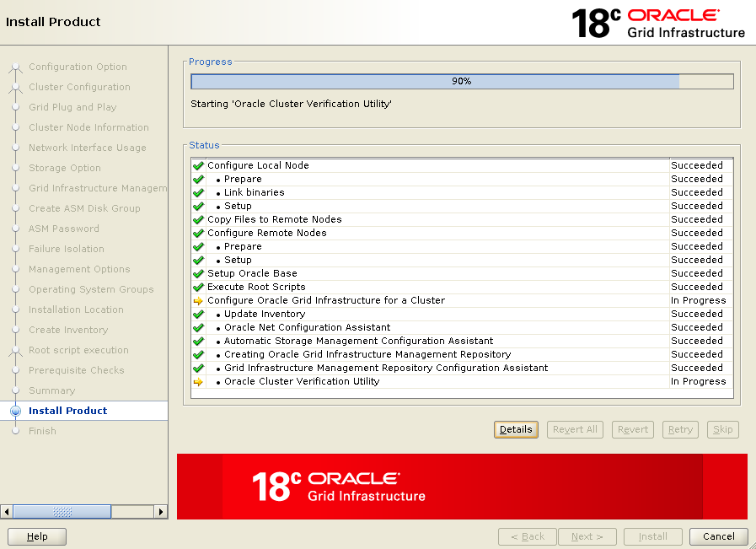
Task: Select Operating System Groups step
Action: tap(91, 289)
